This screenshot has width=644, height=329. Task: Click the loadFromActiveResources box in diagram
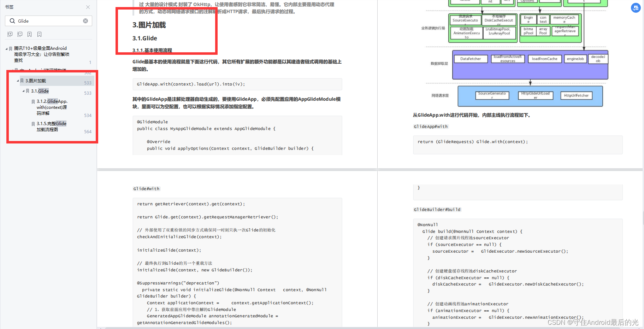pyautogui.click(x=508, y=59)
